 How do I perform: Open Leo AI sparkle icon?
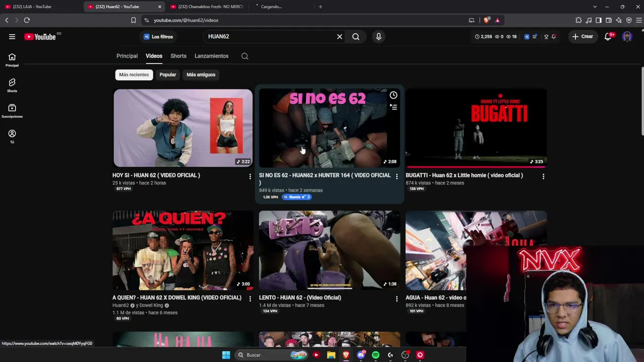[x=619, y=20]
